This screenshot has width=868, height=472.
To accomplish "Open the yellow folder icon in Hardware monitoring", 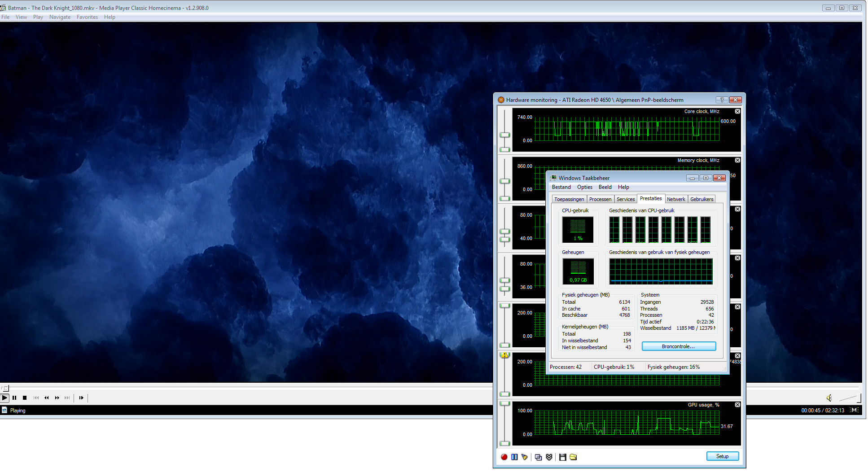I will [573, 457].
